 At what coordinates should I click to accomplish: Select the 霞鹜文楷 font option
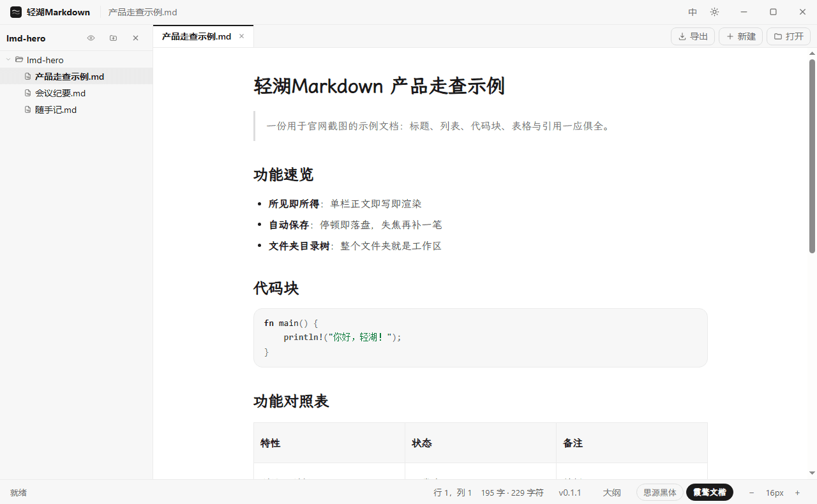pyautogui.click(x=710, y=493)
